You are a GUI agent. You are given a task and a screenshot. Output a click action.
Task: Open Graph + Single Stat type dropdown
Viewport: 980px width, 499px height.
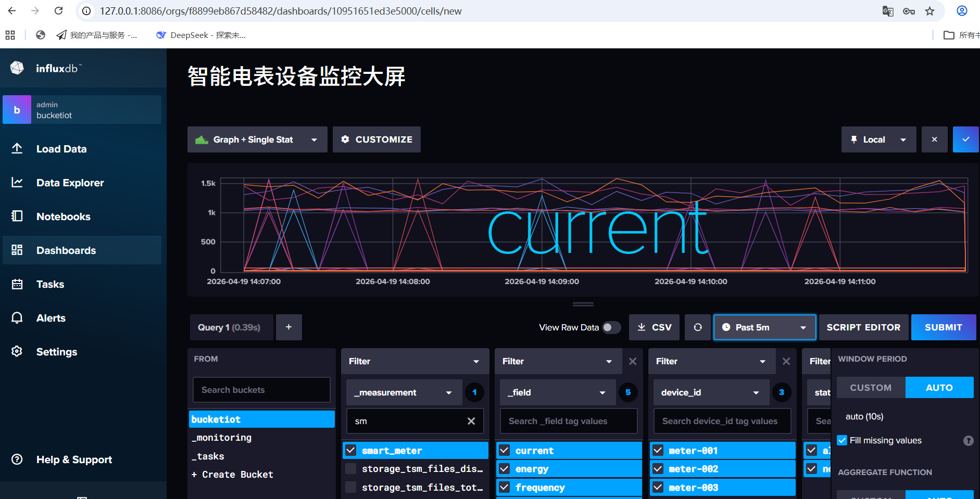click(257, 139)
